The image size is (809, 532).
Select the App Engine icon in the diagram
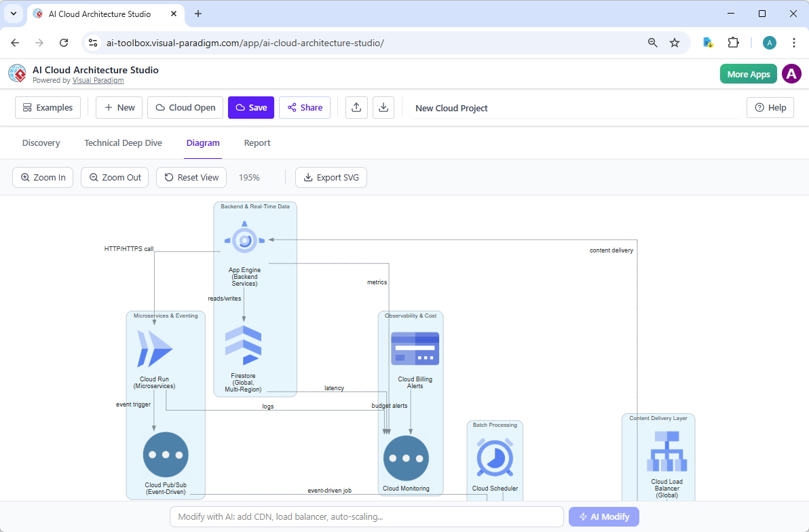click(244, 239)
